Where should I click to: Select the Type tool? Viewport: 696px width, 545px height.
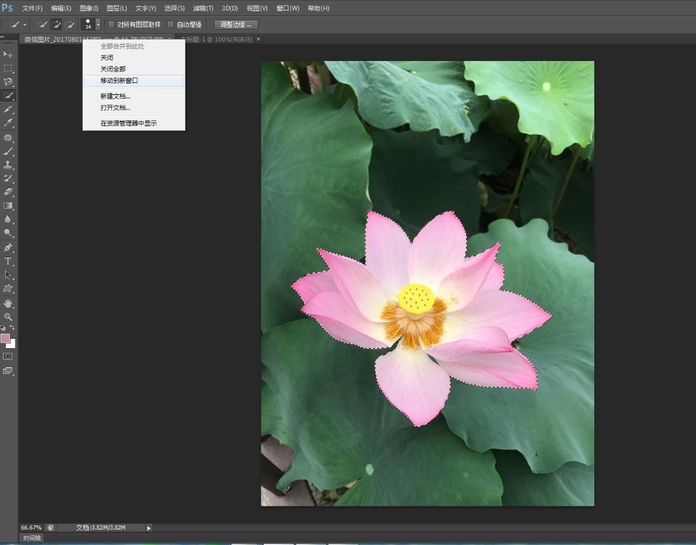[8, 261]
